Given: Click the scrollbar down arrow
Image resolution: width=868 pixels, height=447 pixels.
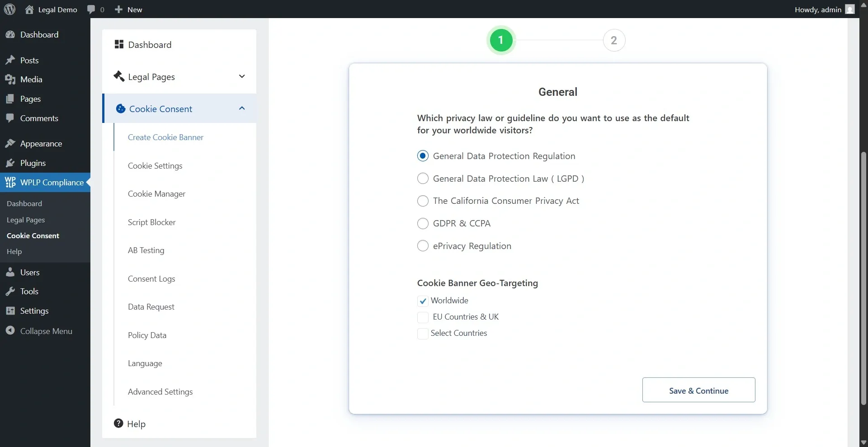Looking at the screenshot, I should point(863,442).
